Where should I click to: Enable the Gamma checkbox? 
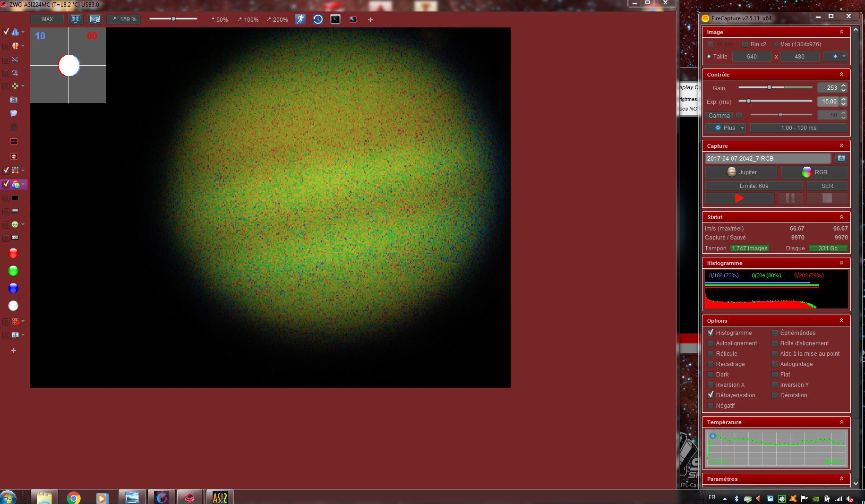(x=739, y=115)
